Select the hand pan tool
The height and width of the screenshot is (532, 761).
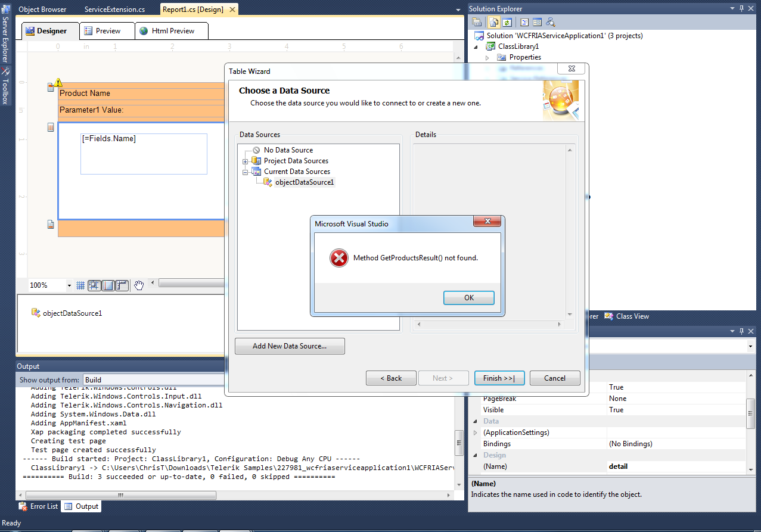[139, 285]
